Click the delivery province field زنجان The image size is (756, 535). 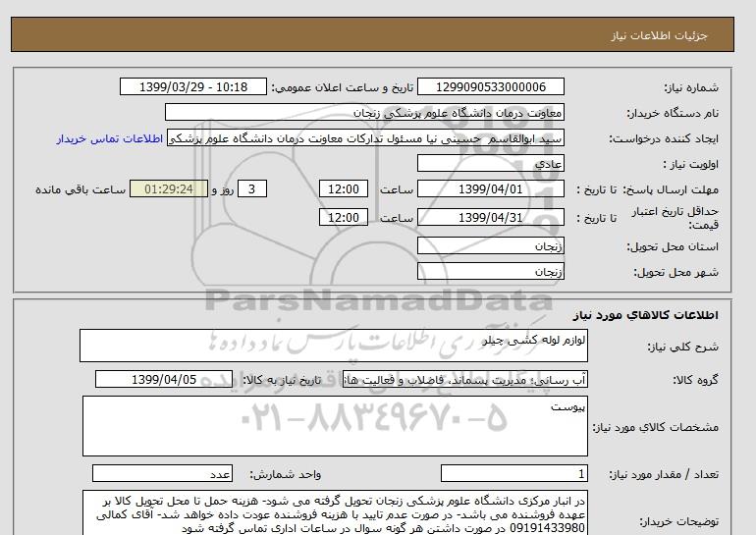tap(490, 246)
